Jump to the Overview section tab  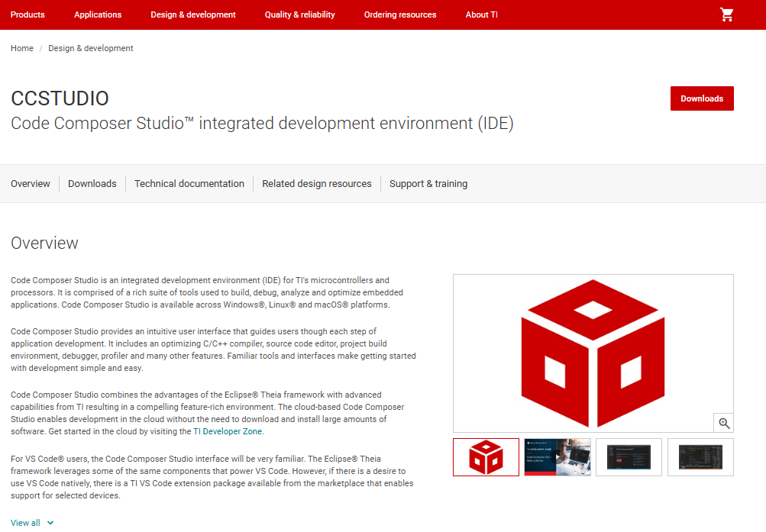[31, 183]
